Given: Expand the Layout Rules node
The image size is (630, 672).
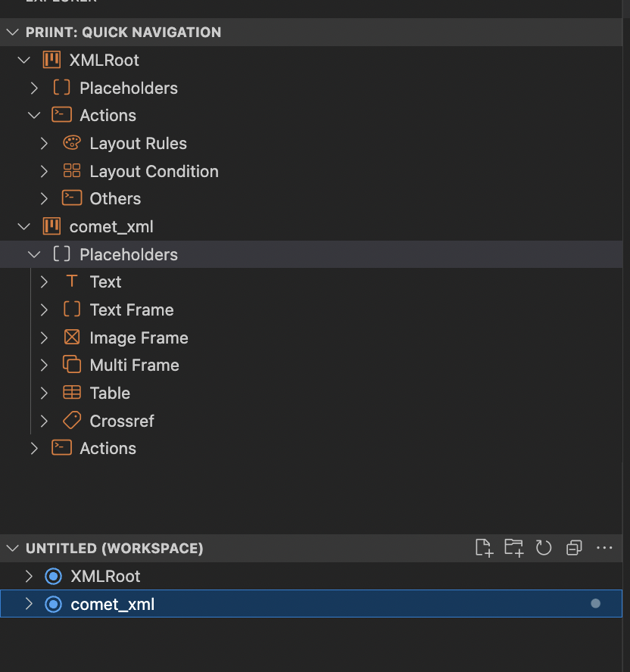Looking at the screenshot, I should pos(44,143).
